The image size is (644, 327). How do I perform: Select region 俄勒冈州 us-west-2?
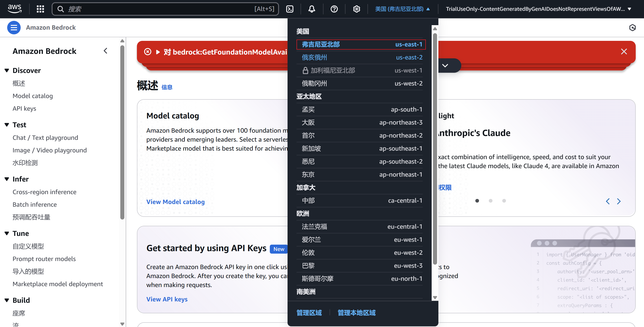(360, 83)
